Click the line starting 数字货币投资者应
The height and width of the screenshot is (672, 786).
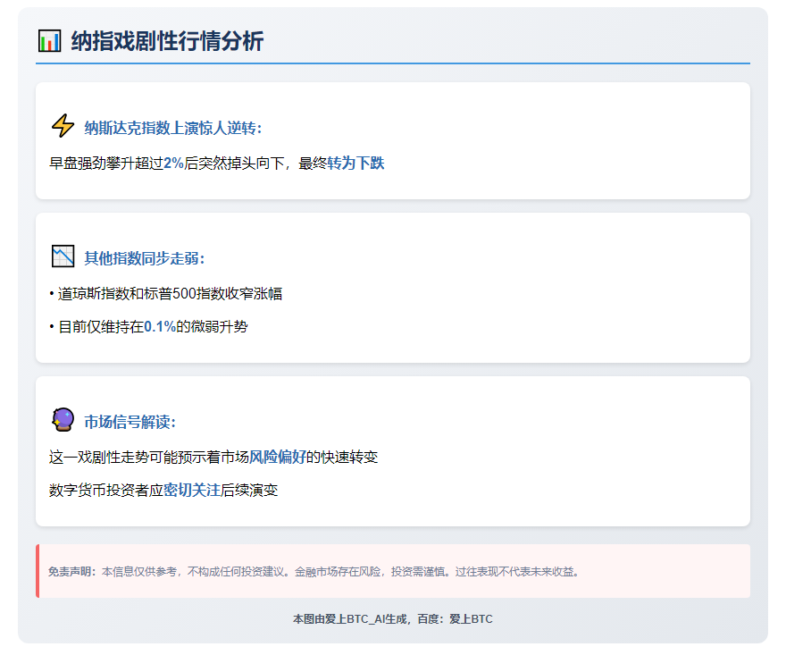[163, 490]
